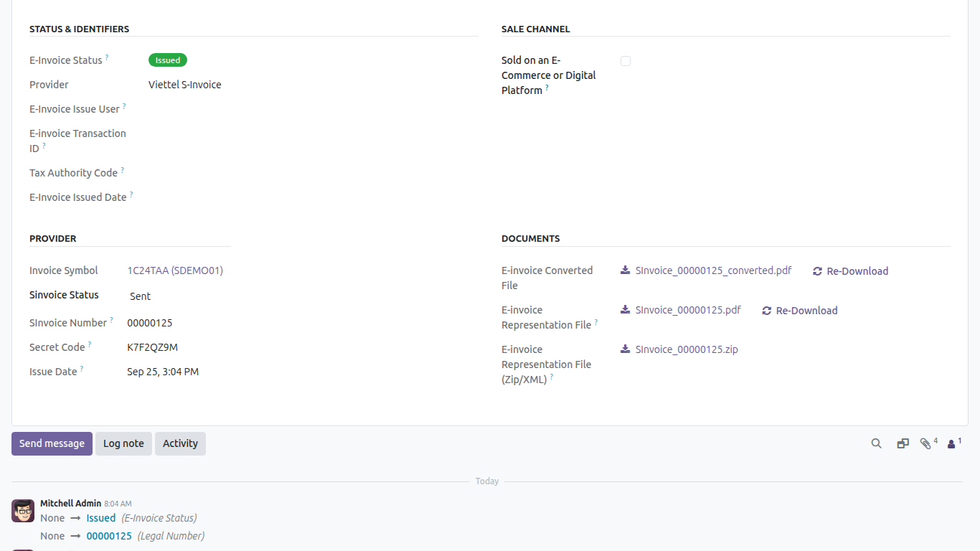
Task: Click the Send message button
Action: coord(52,443)
